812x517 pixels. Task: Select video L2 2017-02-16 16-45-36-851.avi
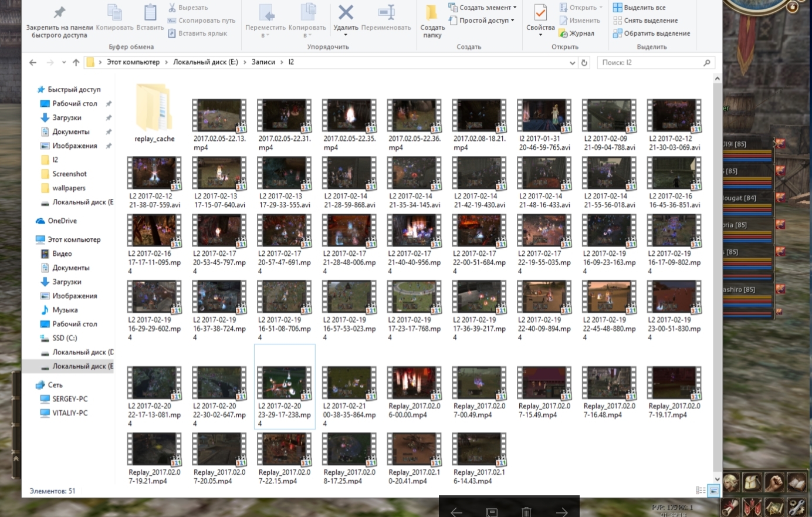(x=674, y=183)
